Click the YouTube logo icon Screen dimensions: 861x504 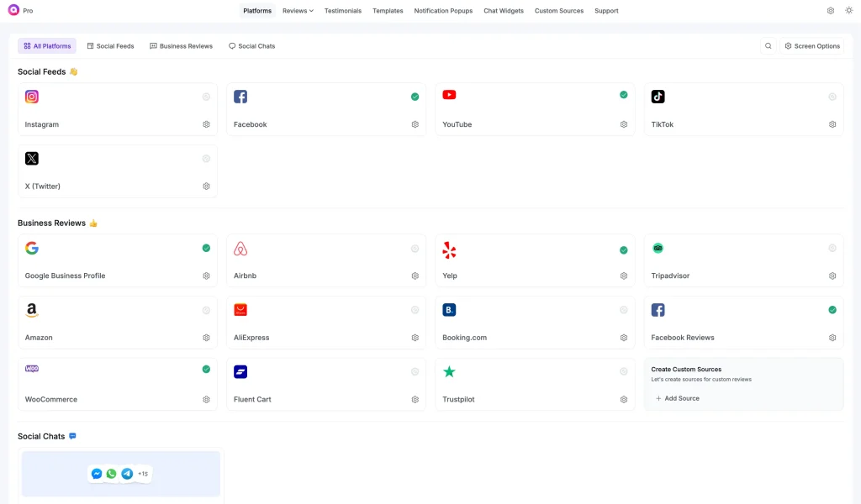[x=449, y=95]
